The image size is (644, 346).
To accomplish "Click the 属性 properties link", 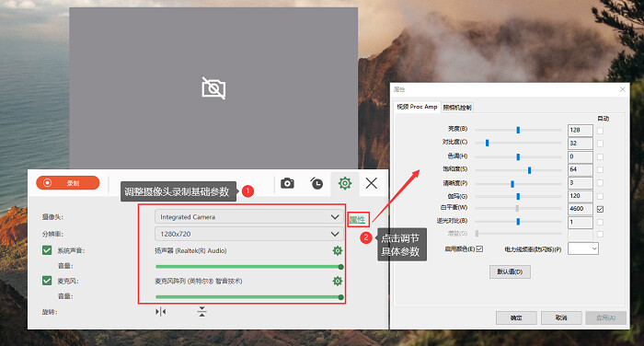I will [357, 220].
